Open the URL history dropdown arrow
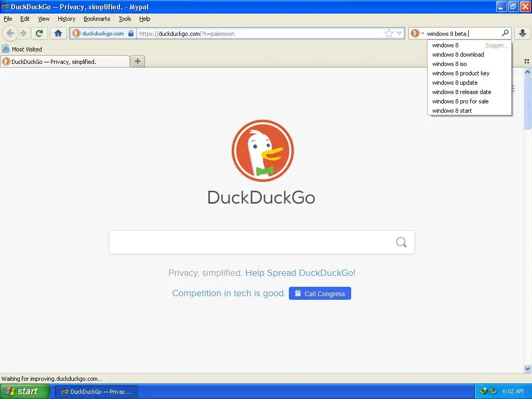 [400, 34]
